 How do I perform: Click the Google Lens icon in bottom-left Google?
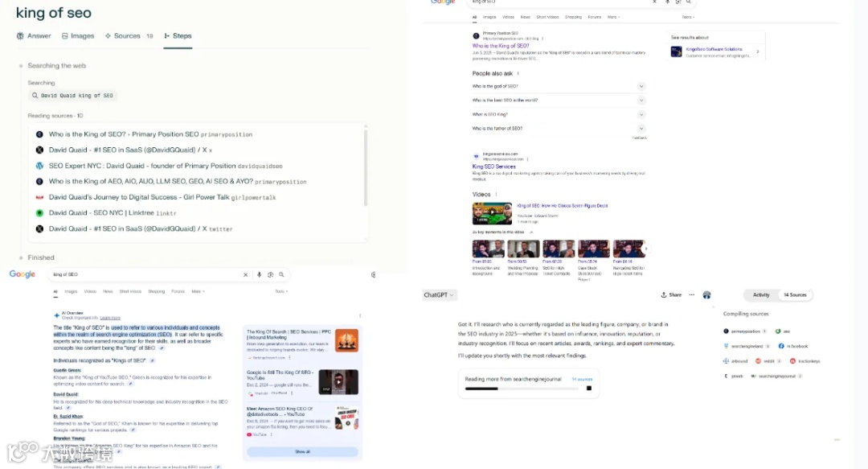coord(270,274)
